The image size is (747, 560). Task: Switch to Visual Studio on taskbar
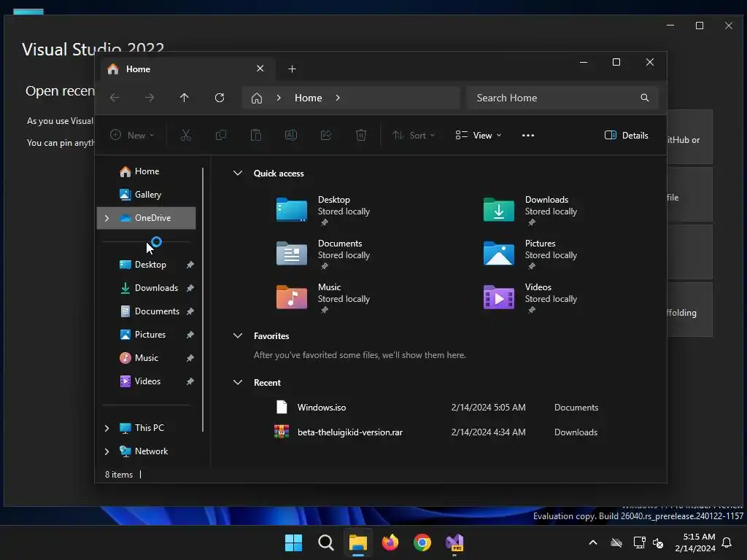454,542
